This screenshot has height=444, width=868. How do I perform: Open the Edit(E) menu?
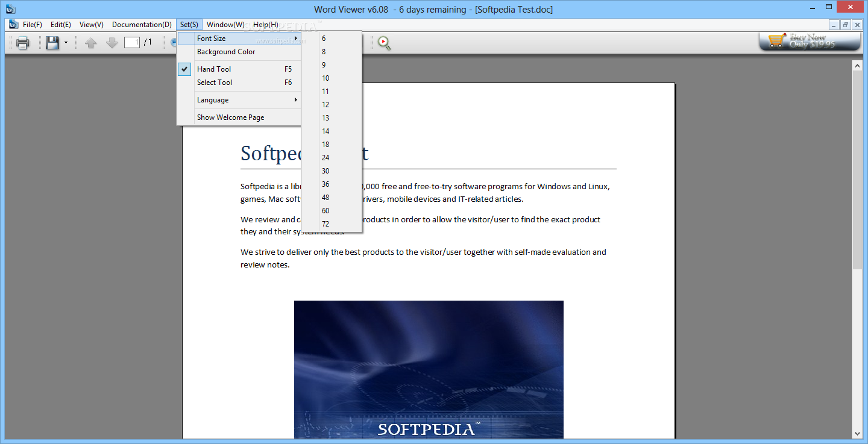click(x=61, y=25)
